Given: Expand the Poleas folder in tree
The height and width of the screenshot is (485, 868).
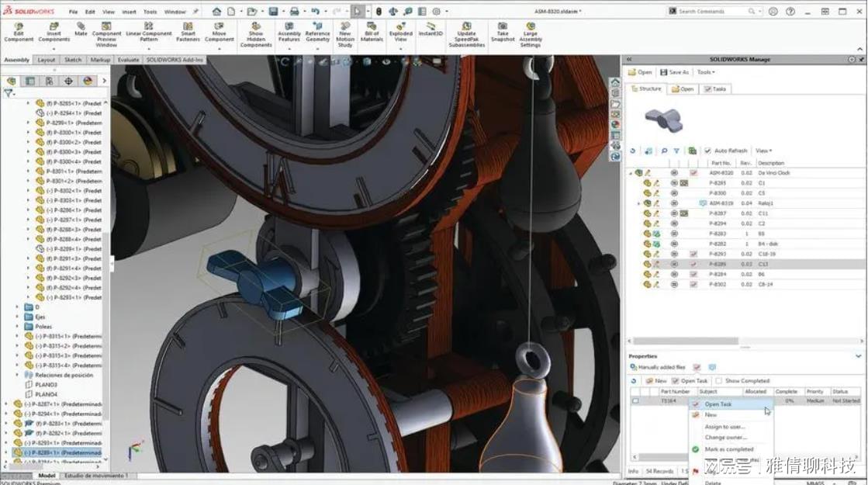Looking at the screenshot, I should pos(16,327).
